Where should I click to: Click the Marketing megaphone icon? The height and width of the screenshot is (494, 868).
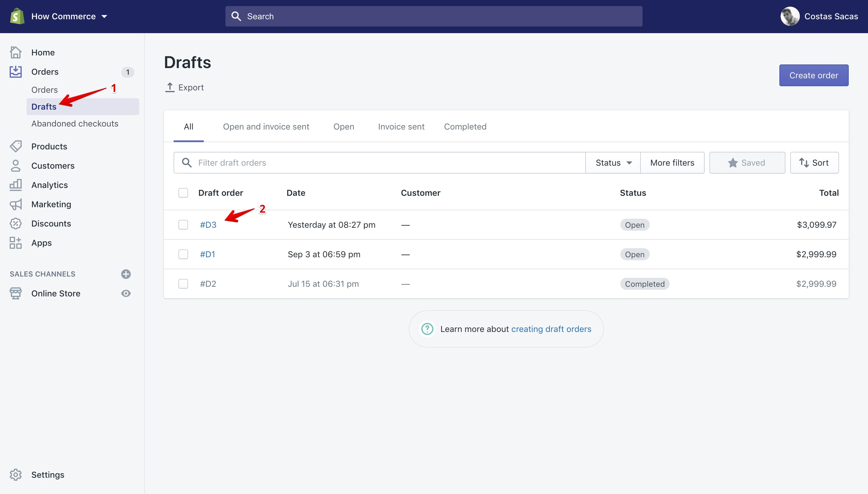[16, 204]
